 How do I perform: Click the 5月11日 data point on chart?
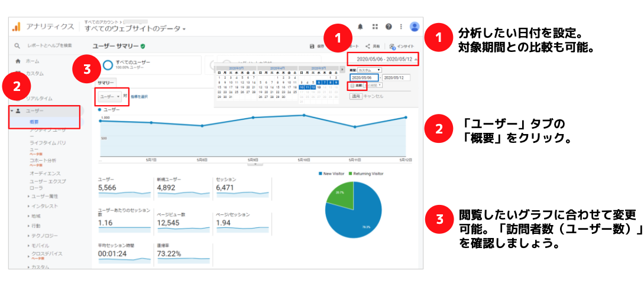point(355,127)
